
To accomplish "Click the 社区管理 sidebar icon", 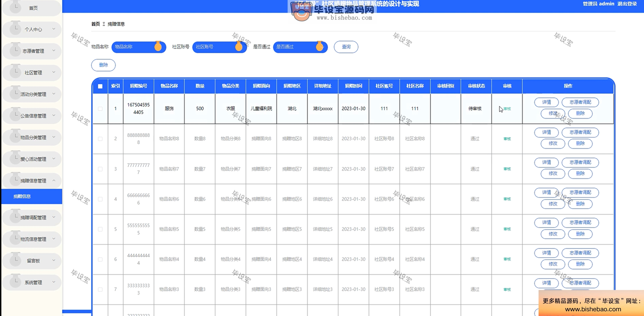I will [x=15, y=71].
